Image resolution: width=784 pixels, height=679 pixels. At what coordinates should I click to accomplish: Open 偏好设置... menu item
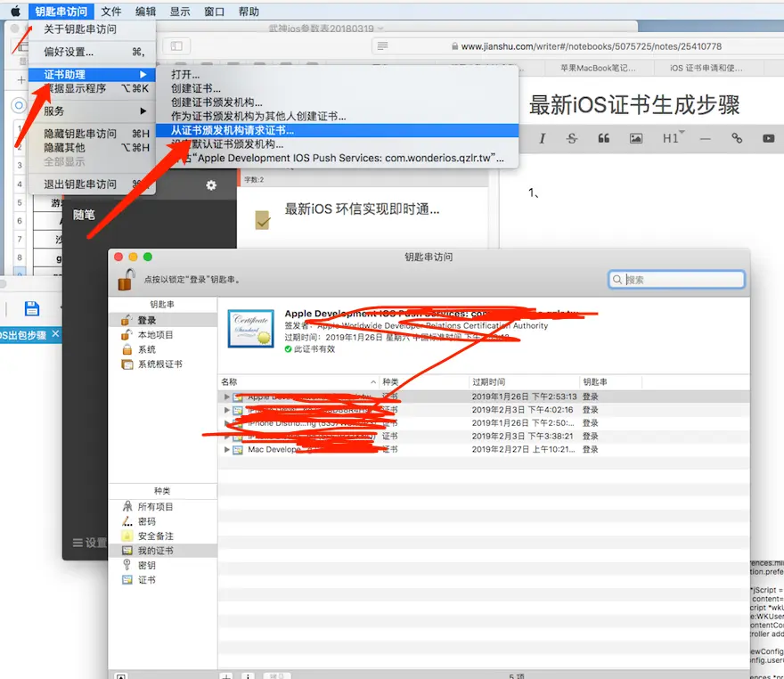(92, 52)
